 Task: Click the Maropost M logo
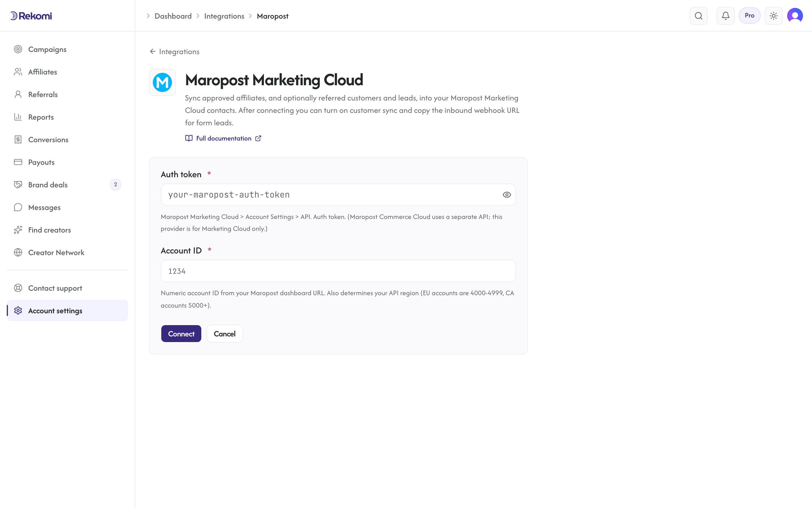coord(162,82)
